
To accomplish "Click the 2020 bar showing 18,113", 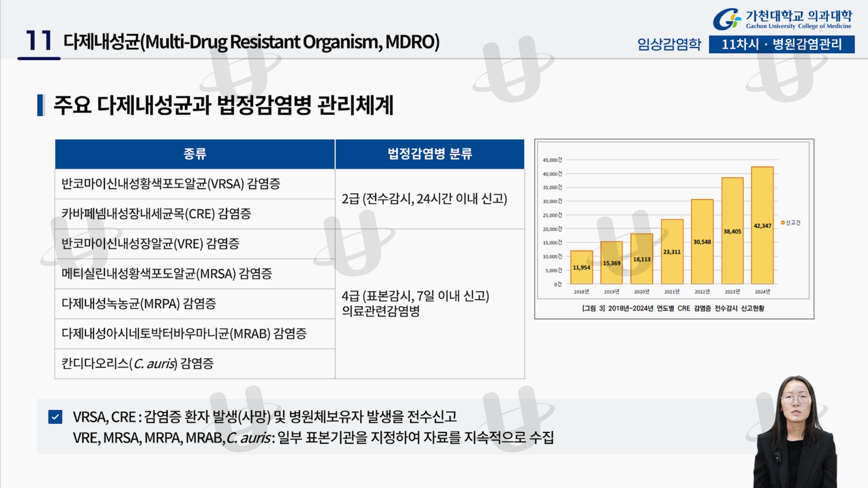I will coord(642,259).
